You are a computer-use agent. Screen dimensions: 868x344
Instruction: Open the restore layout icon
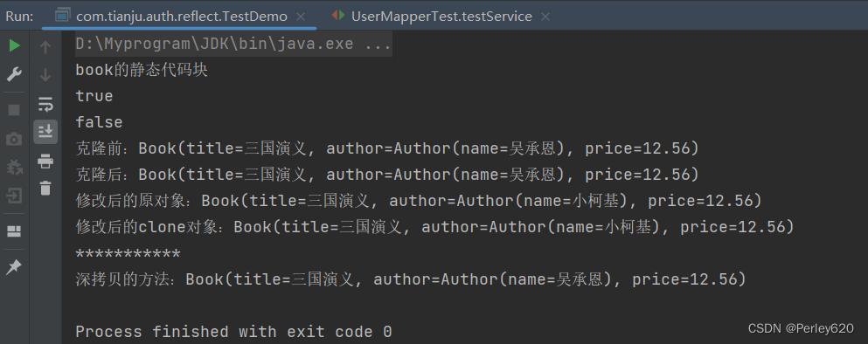pyautogui.click(x=14, y=231)
